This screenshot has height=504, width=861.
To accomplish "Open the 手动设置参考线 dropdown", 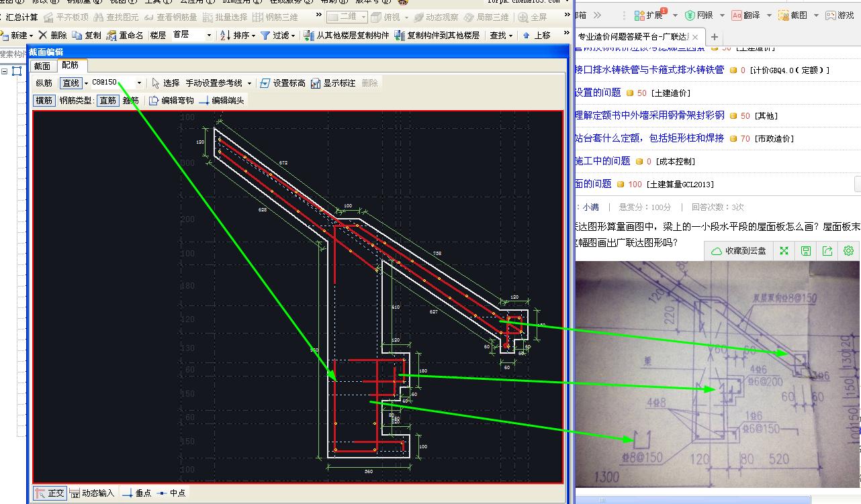I will tap(218, 83).
